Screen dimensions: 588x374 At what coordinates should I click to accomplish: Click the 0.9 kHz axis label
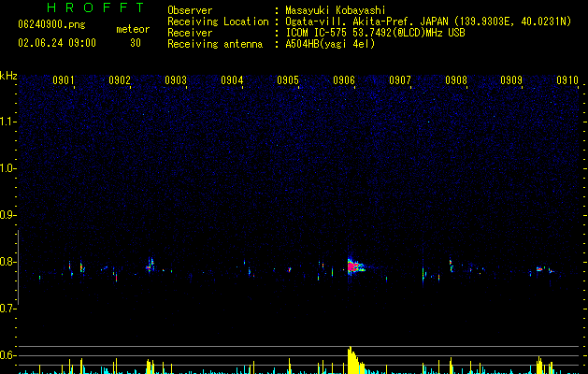point(8,215)
